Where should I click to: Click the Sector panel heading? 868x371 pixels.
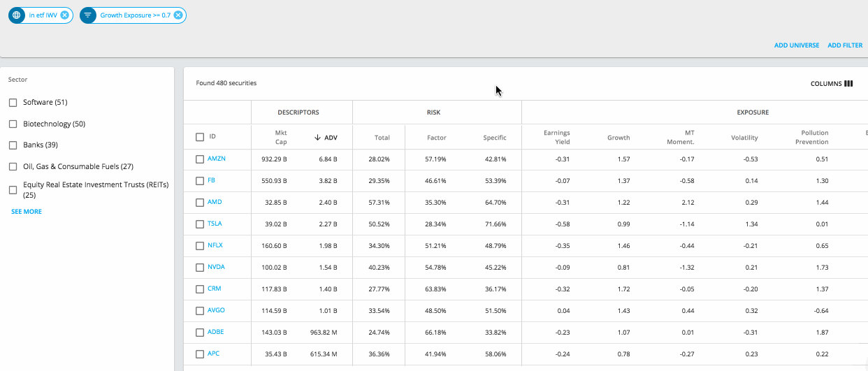click(18, 80)
